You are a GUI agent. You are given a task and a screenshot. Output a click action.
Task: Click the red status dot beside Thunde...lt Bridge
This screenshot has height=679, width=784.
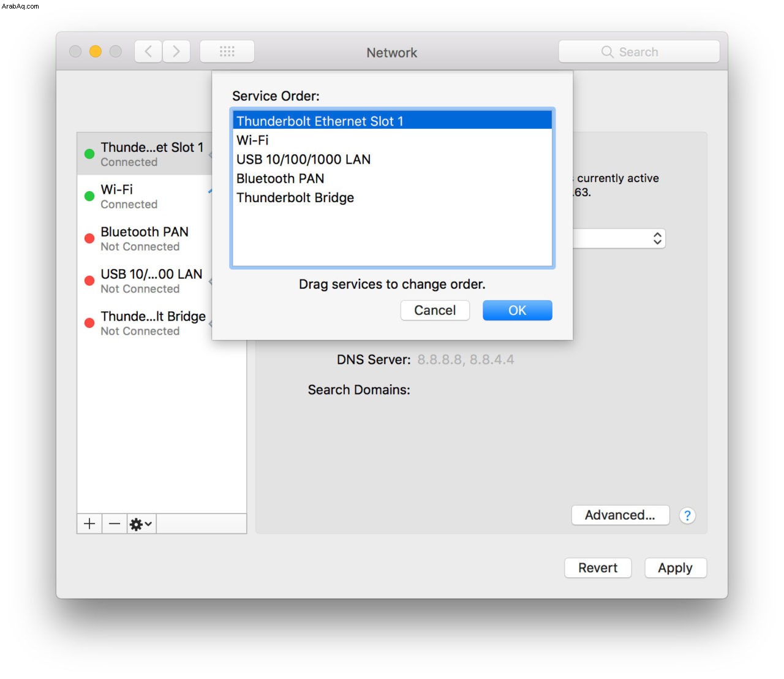pyautogui.click(x=89, y=323)
